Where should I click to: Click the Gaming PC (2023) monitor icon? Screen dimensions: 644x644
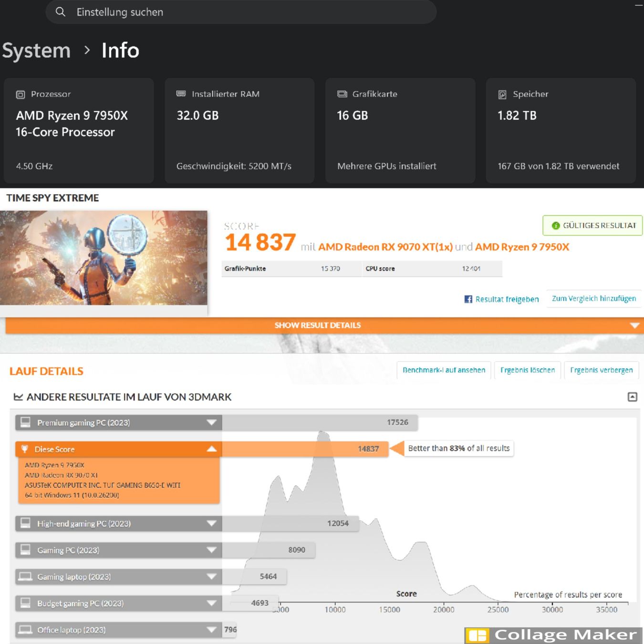click(26, 550)
